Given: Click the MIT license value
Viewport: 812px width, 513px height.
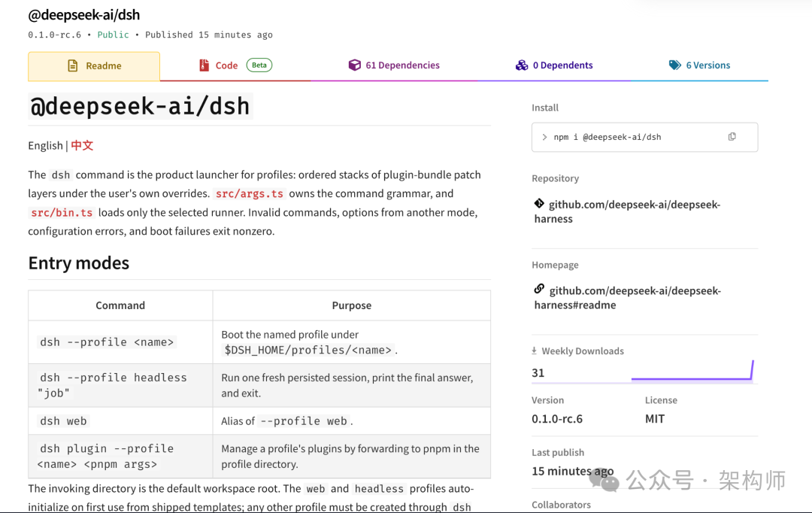Looking at the screenshot, I should (x=655, y=419).
